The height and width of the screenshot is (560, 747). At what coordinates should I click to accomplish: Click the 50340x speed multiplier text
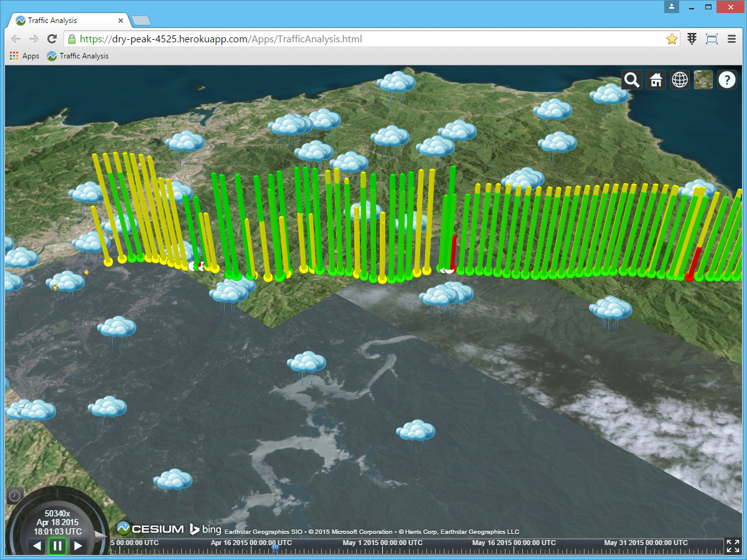57,513
